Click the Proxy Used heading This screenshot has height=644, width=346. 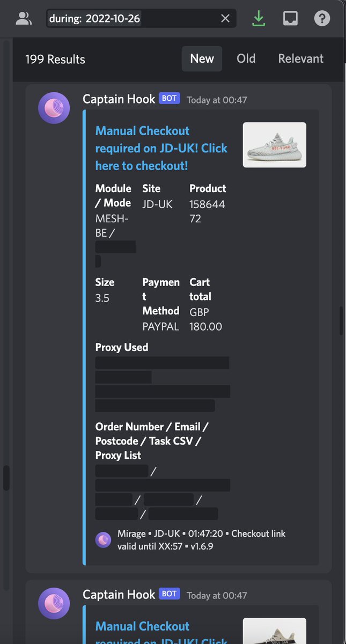(x=122, y=347)
